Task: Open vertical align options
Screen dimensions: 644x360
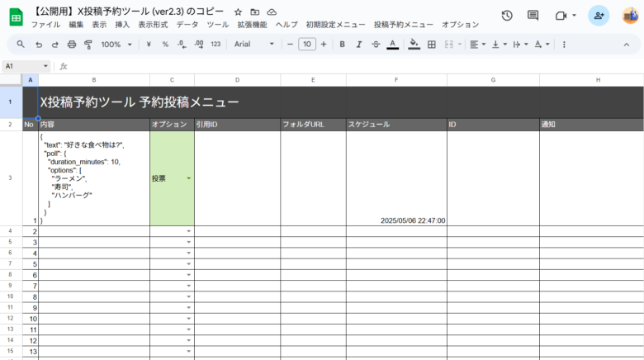Action: pos(500,45)
